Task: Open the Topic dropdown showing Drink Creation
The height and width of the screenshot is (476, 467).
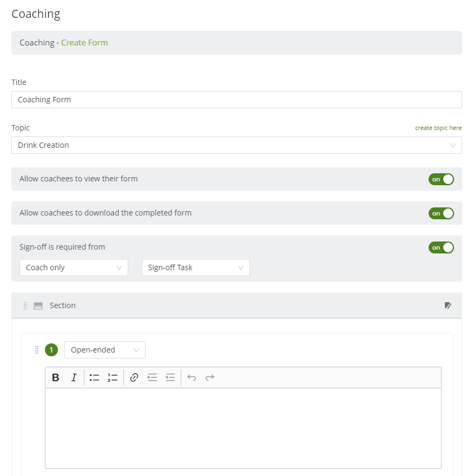Action: 236,145
